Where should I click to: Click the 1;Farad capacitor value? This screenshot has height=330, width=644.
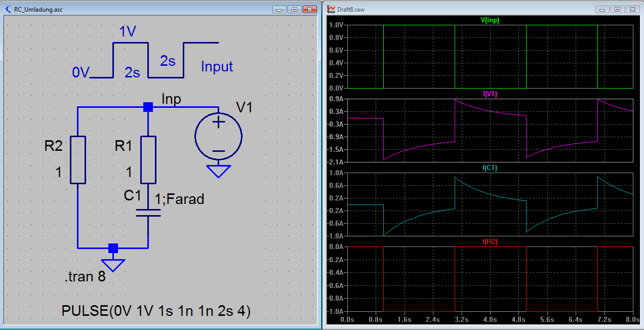(179, 199)
